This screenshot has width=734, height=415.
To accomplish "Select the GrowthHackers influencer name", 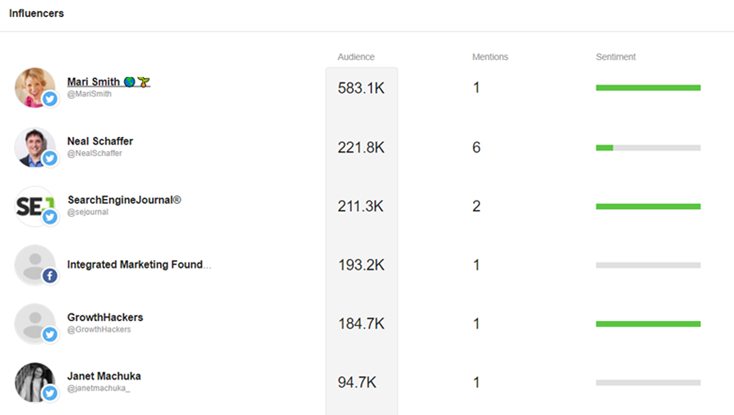I will pyautogui.click(x=105, y=317).
